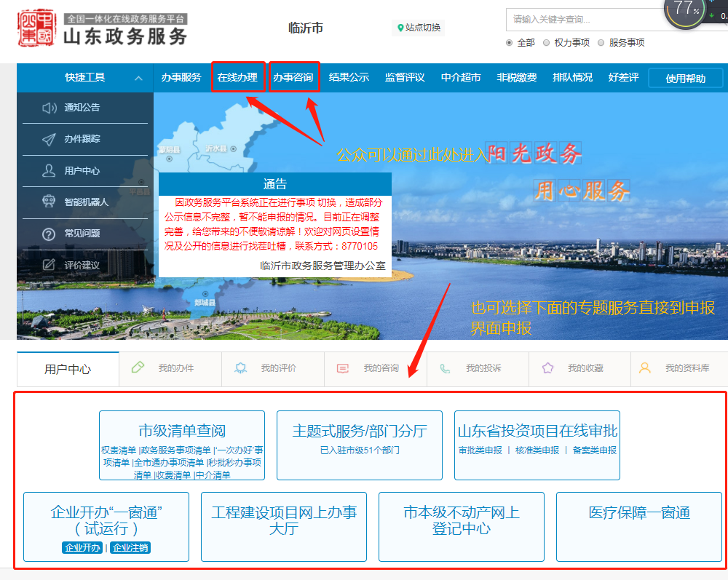Click the 中介清单 link
The image size is (728, 580).
click(213, 475)
